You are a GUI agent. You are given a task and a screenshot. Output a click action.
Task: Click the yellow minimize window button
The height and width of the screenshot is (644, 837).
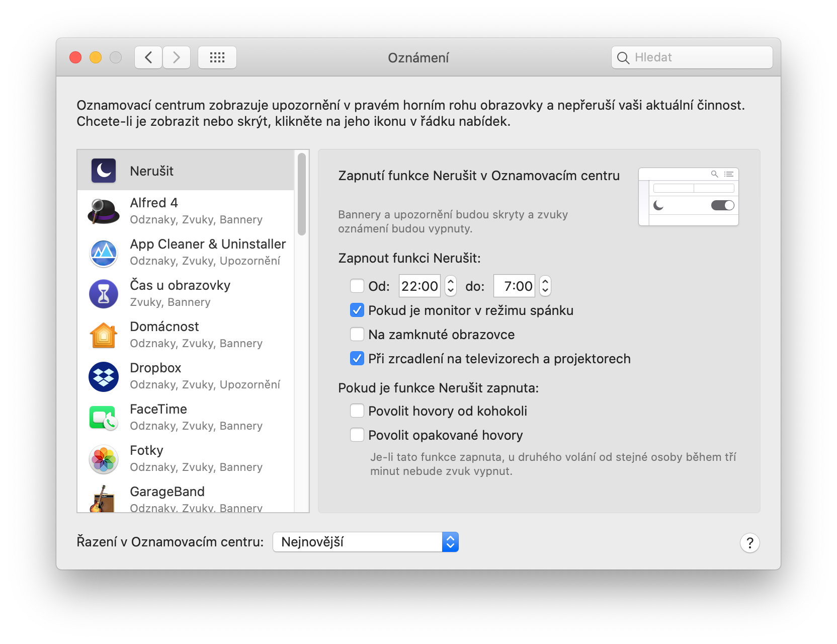pyautogui.click(x=96, y=57)
